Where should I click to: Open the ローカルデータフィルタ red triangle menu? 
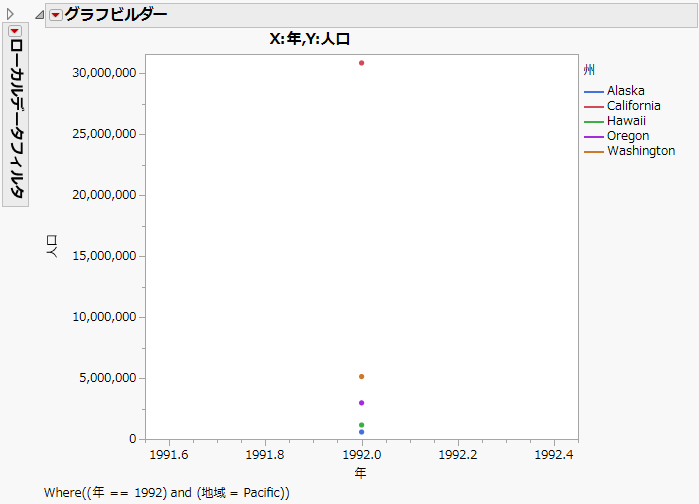[x=15, y=31]
